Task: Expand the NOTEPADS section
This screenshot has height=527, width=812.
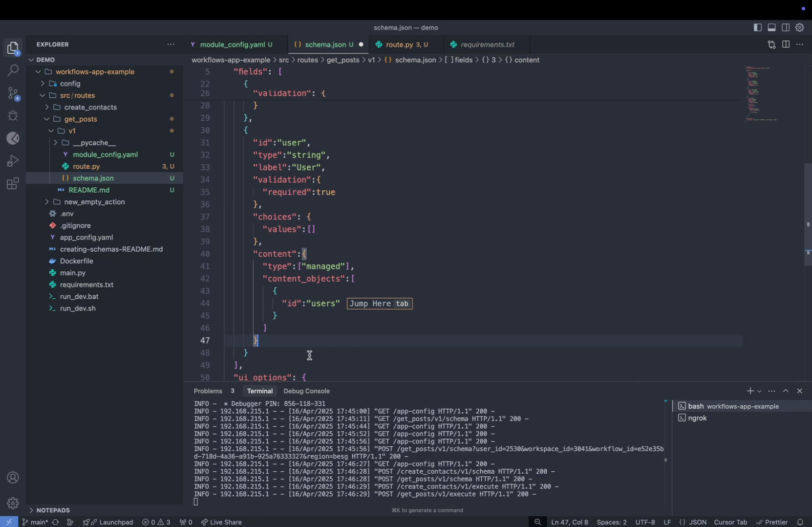Action: click(53, 510)
